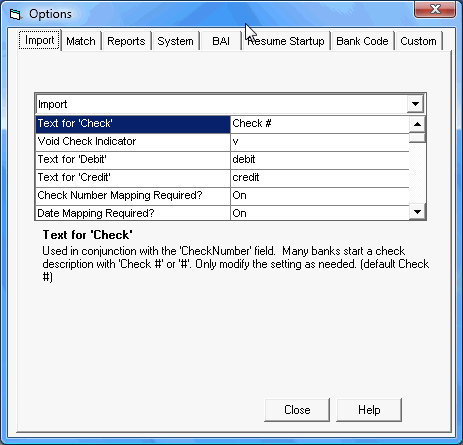463x445 pixels.
Task: Click the bold Text for 'Check' heading
Action: coord(87,235)
